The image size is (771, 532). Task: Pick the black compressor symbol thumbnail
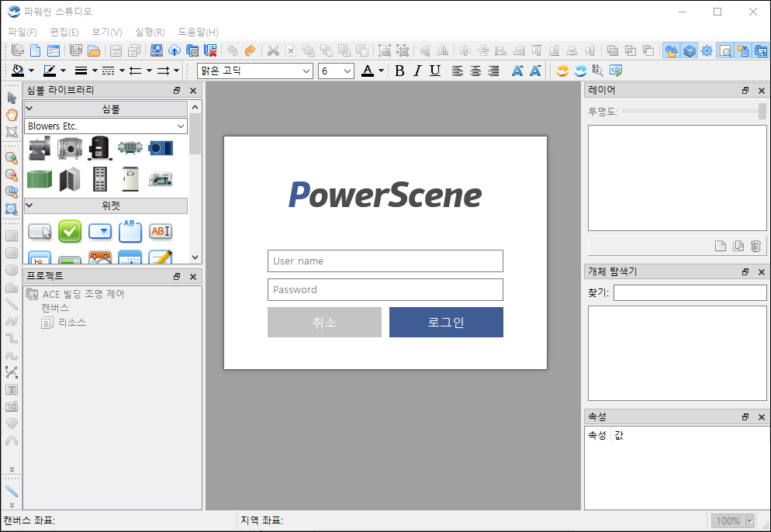(100, 148)
